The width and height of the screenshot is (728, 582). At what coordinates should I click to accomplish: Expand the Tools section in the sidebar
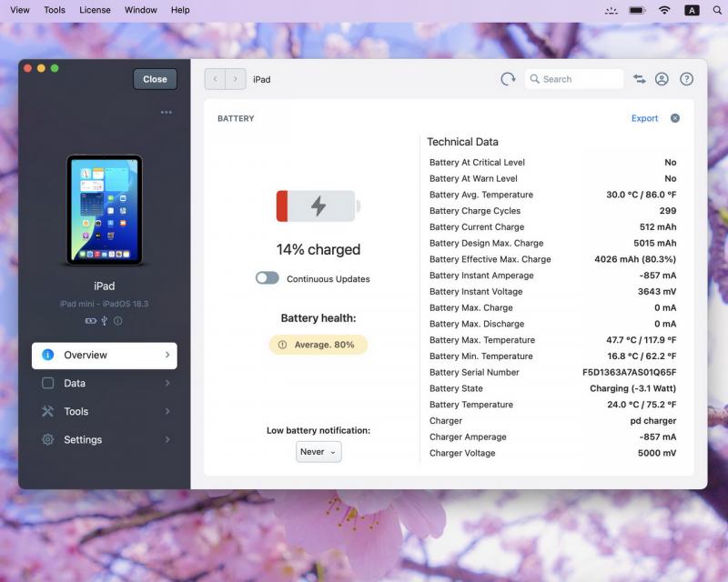(105, 412)
